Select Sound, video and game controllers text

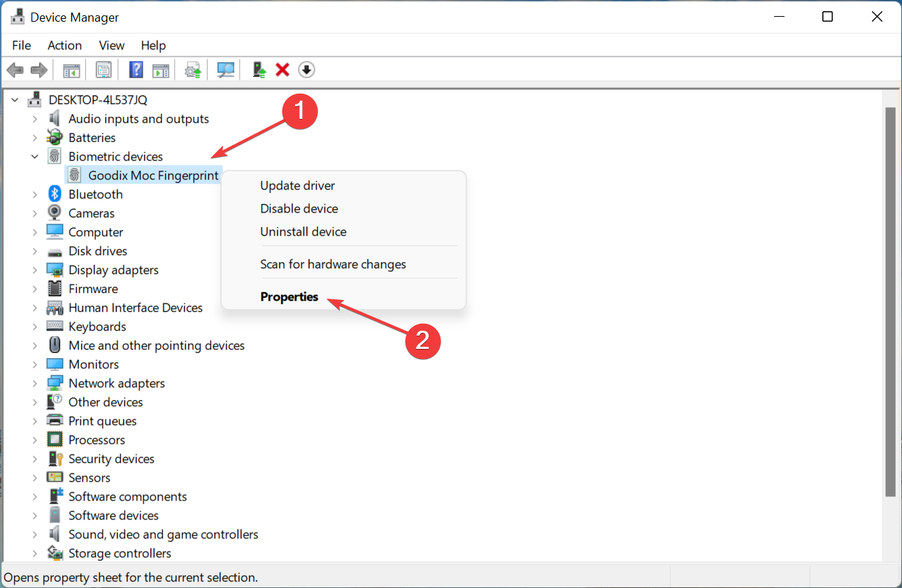tap(164, 534)
